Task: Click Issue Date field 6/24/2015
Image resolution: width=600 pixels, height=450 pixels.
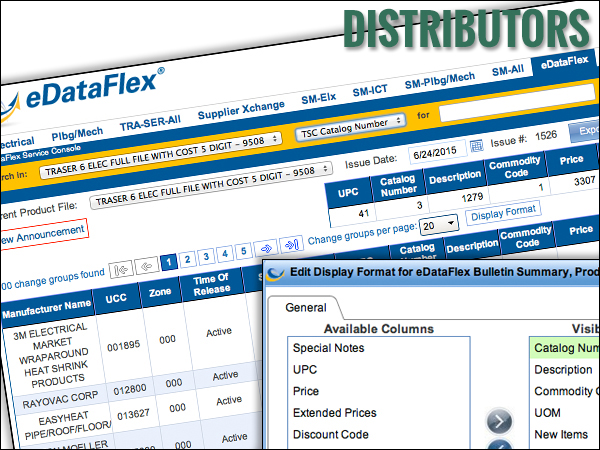Action: coord(437,152)
